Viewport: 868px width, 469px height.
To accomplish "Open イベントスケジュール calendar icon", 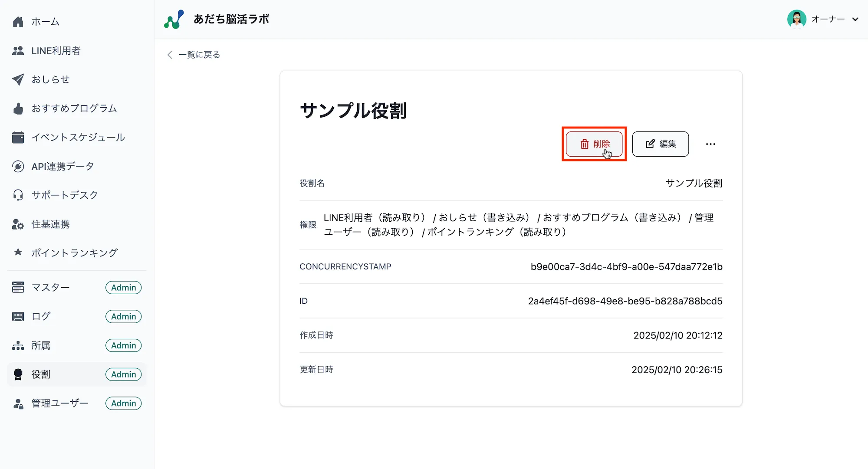I will pos(18,137).
